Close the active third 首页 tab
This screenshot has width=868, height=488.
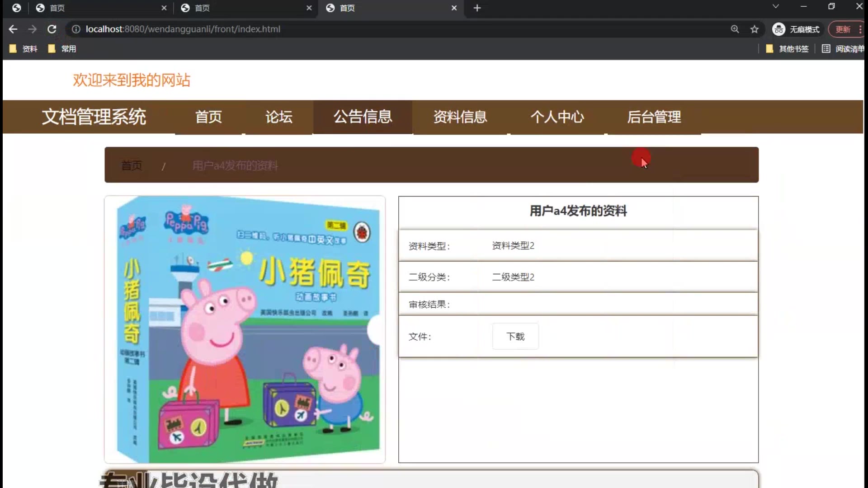point(454,8)
